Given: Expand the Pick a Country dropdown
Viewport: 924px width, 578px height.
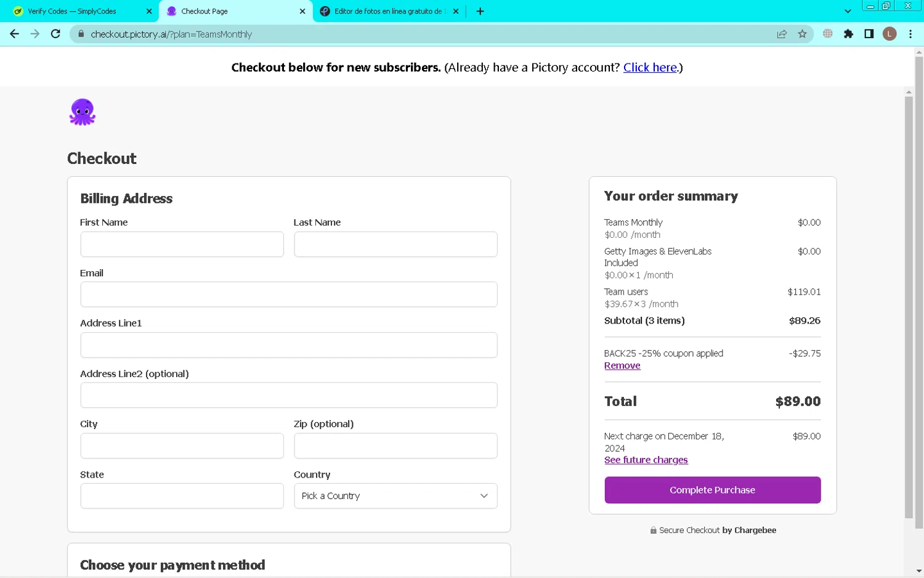Looking at the screenshot, I should pos(395,496).
